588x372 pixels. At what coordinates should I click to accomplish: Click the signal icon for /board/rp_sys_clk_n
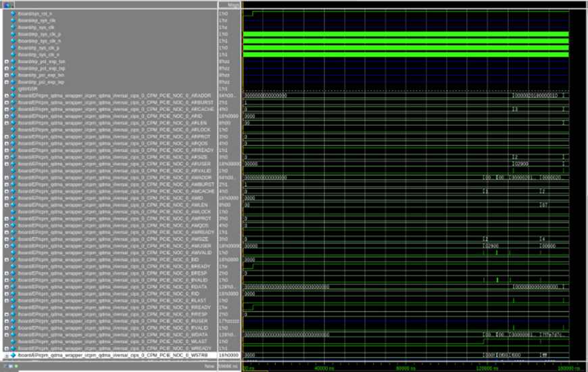click(13, 54)
